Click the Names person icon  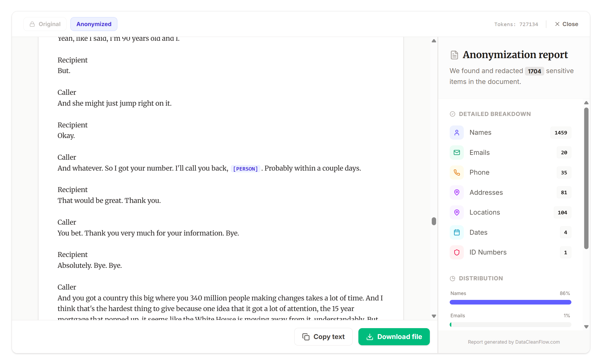click(456, 133)
